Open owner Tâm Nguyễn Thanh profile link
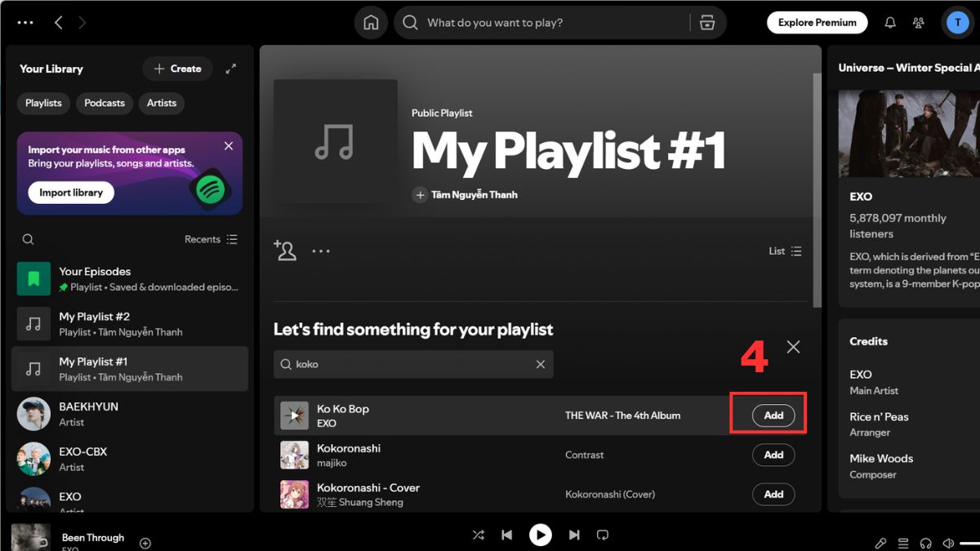 pos(473,195)
